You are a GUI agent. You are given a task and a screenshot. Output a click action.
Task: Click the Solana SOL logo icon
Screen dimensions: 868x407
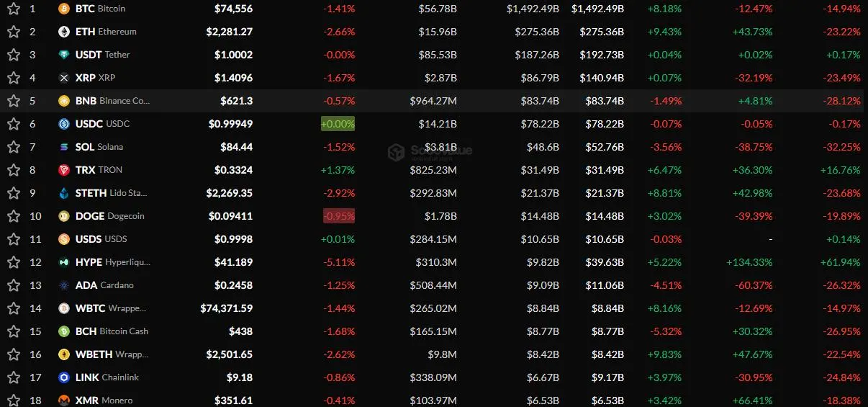[x=64, y=147]
